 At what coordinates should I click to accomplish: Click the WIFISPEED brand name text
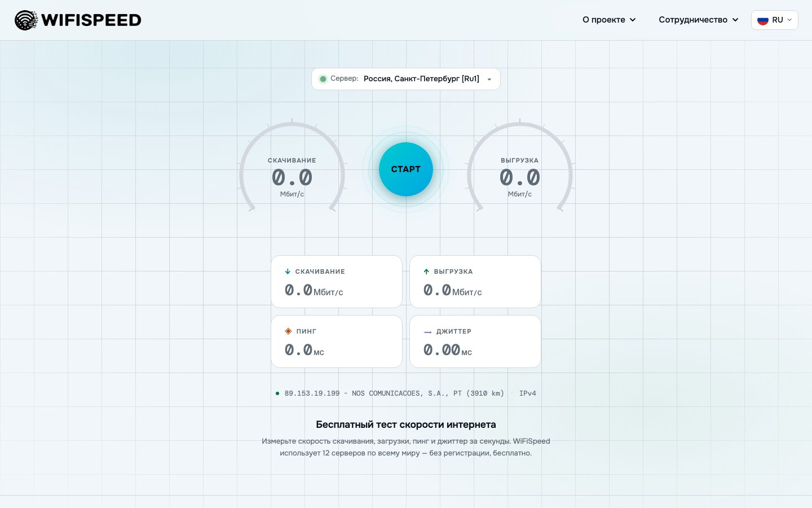coord(91,20)
